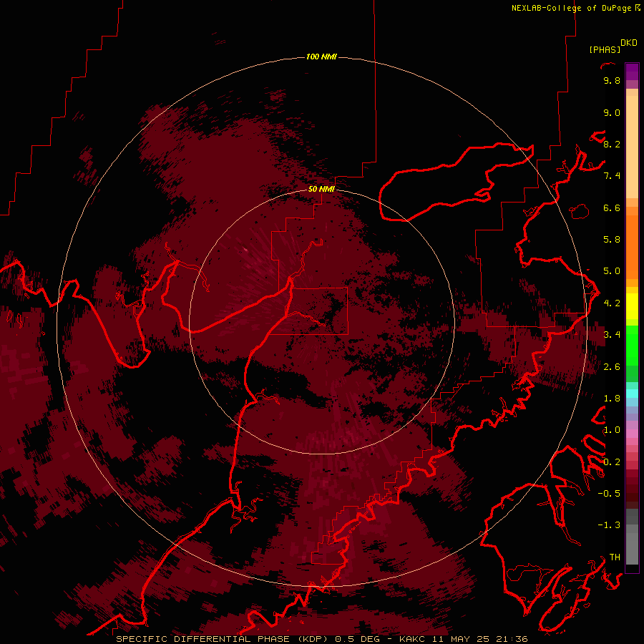
Task: Pick the bright orange band in the color bar
Action: pos(632,246)
